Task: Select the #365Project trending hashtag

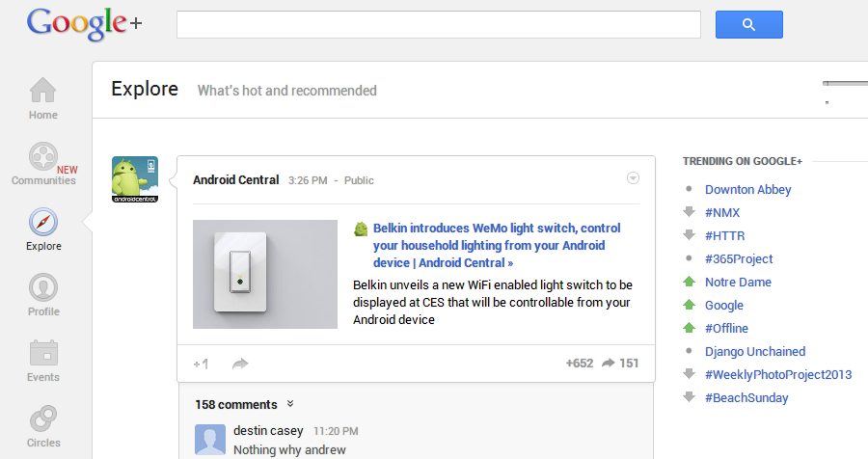Action: coord(739,259)
